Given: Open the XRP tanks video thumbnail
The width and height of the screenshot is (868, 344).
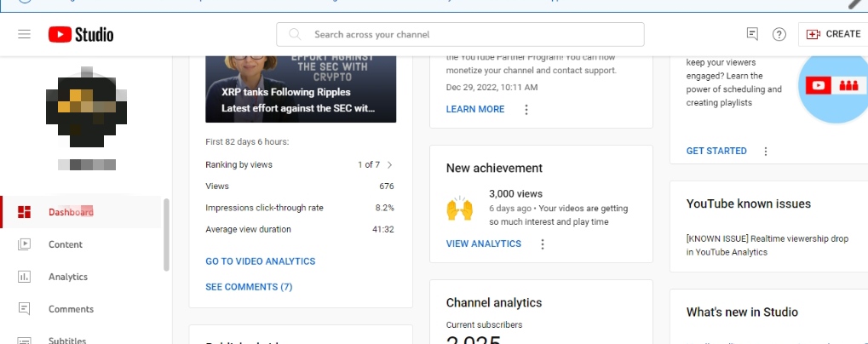Looking at the screenshot, I should pyautogui.click(x=301, y=89).
